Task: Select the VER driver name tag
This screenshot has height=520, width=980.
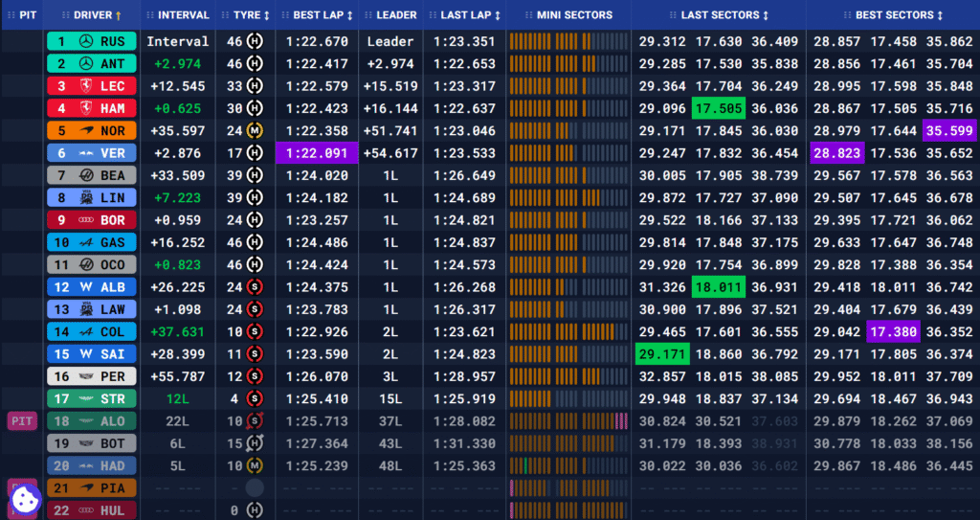Action: (112, 153)
